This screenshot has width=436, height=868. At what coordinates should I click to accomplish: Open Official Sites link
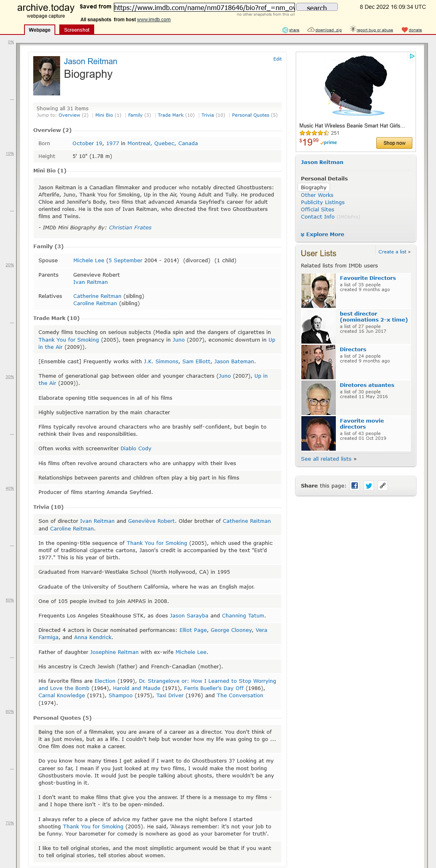[x=317, y=210]
